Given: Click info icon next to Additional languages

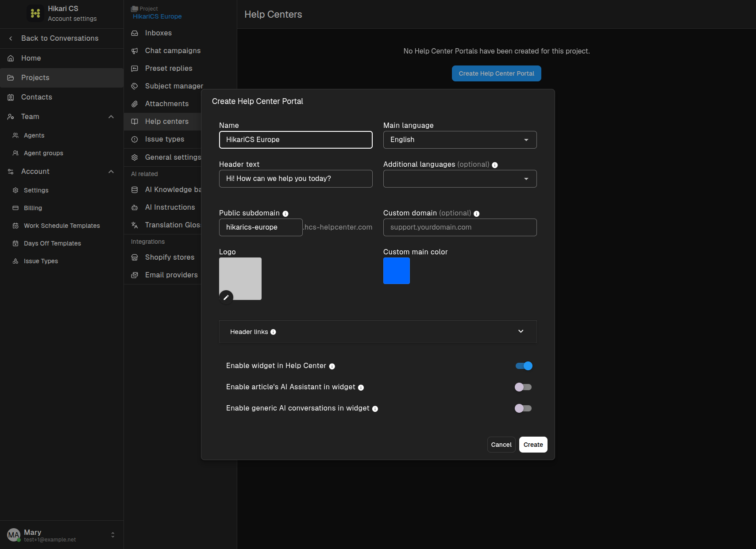Looking at the screenshot, I should pyautogui.click(x=495, y=165).
